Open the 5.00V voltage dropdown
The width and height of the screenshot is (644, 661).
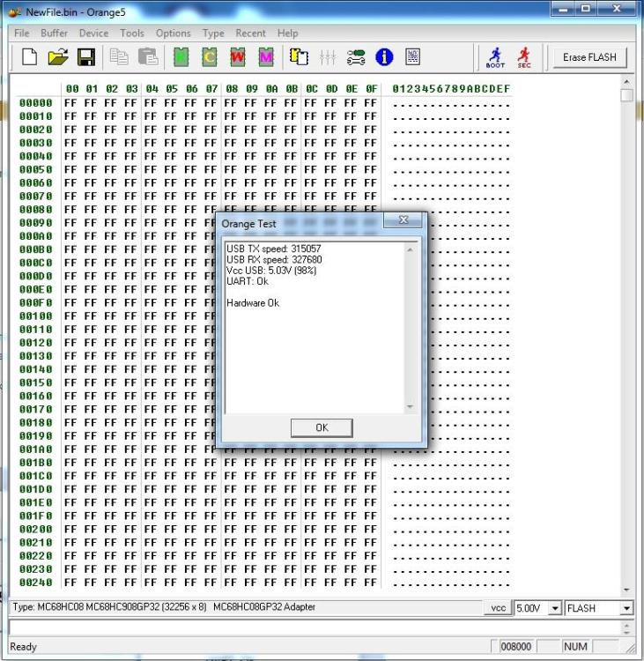point(555,608)
